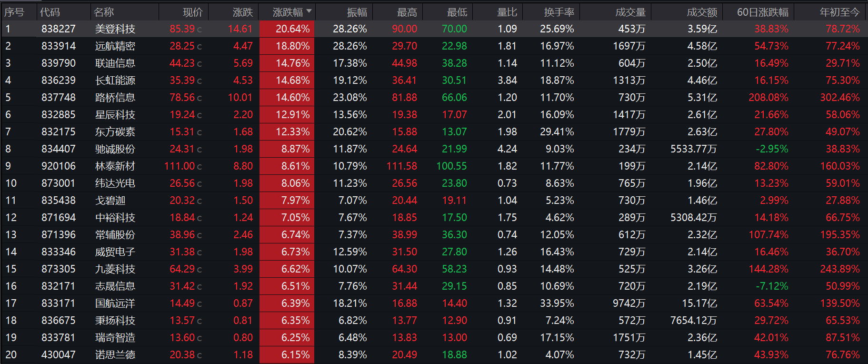Screen dimensions: 868x364
Task: Select the stock 诺思兰德
Action: 115,355
